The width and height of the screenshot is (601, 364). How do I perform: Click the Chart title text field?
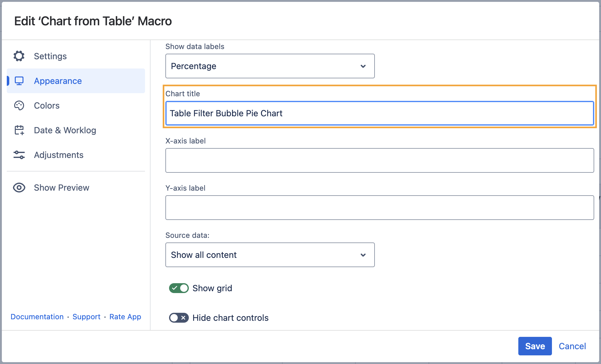(379, 113)
